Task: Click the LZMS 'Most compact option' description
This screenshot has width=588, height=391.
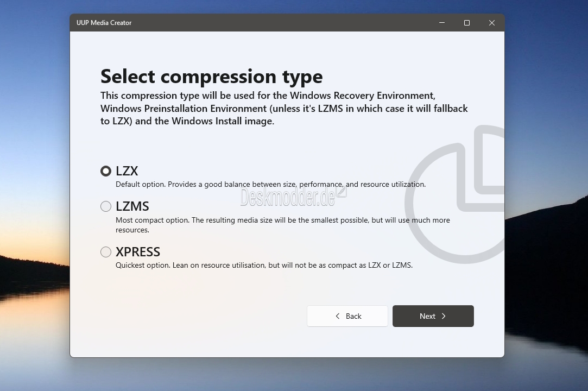Action: pyautogui.click(x=283, y=225)
